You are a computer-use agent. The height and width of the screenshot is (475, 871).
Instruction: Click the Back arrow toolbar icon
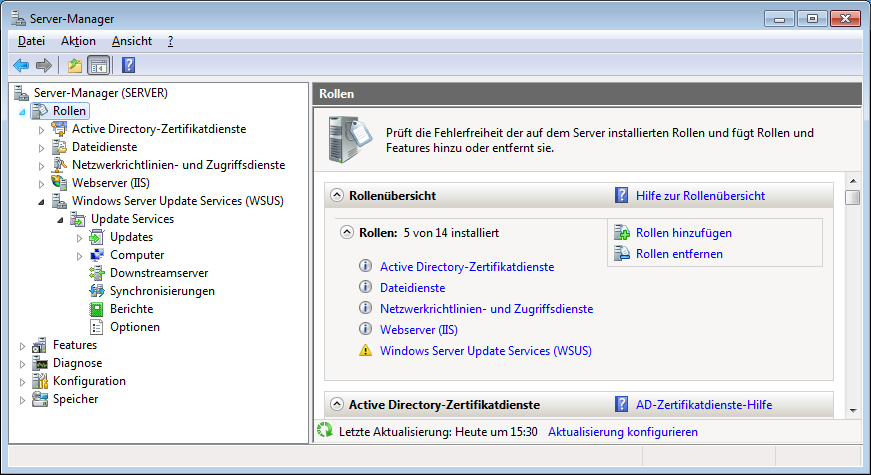21,66
